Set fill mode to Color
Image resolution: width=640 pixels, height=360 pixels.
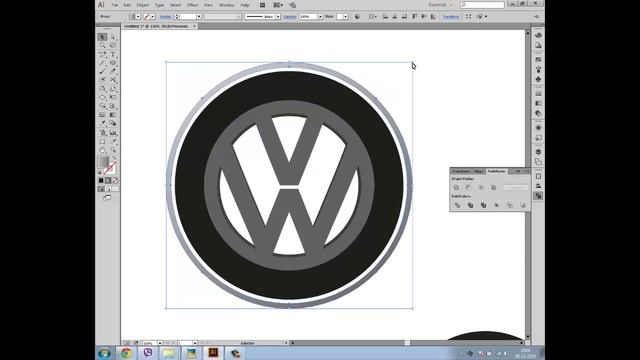click(101, 180)
